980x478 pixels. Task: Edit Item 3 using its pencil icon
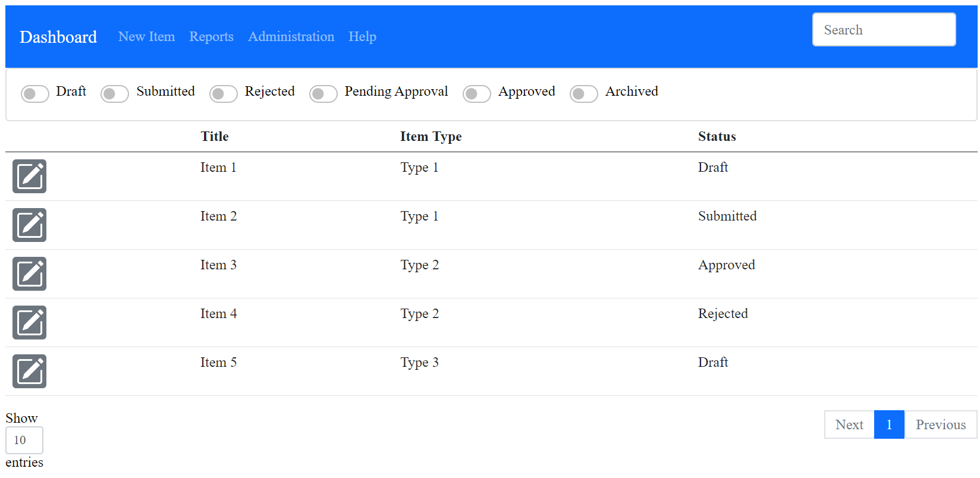pyautogui.click(x=29, y=273)
